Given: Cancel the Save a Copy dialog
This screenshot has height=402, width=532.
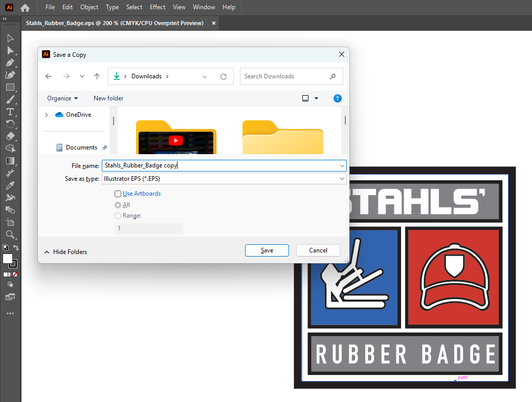Looking at the screenshot, I should (318, 250).
